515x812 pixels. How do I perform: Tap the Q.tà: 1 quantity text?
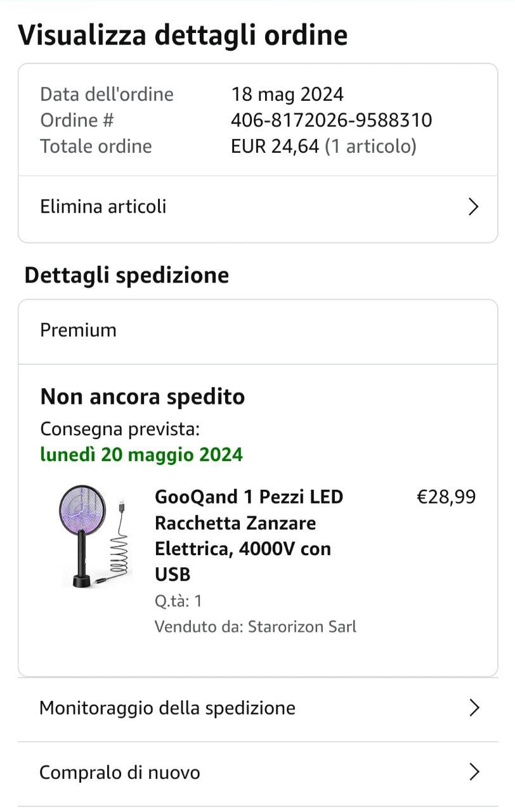(178, 601)
